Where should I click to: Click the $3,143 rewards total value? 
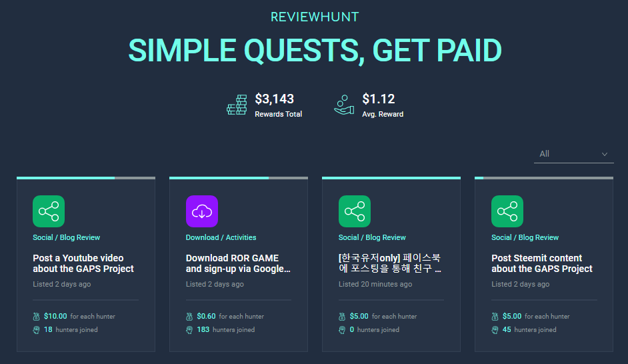(x=275, y=99)
